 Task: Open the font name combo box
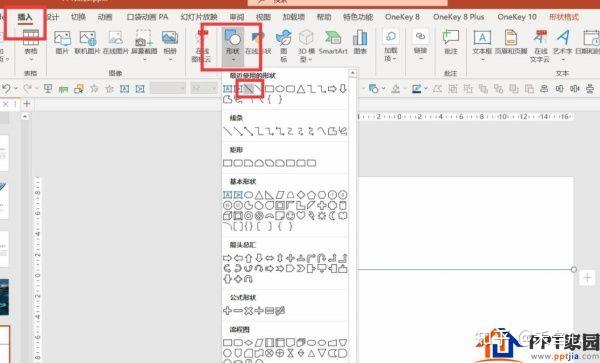(x=168, y=88)
